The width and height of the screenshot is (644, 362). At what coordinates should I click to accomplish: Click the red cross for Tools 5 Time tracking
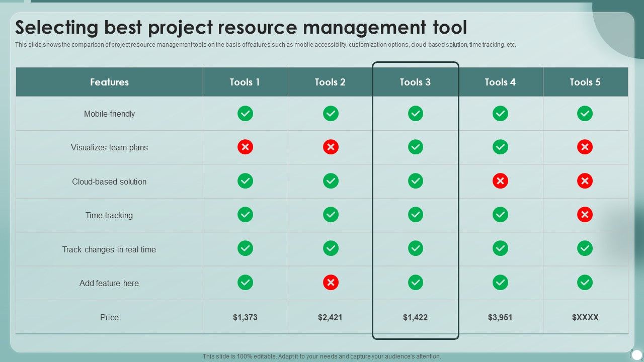coord(585,215)
